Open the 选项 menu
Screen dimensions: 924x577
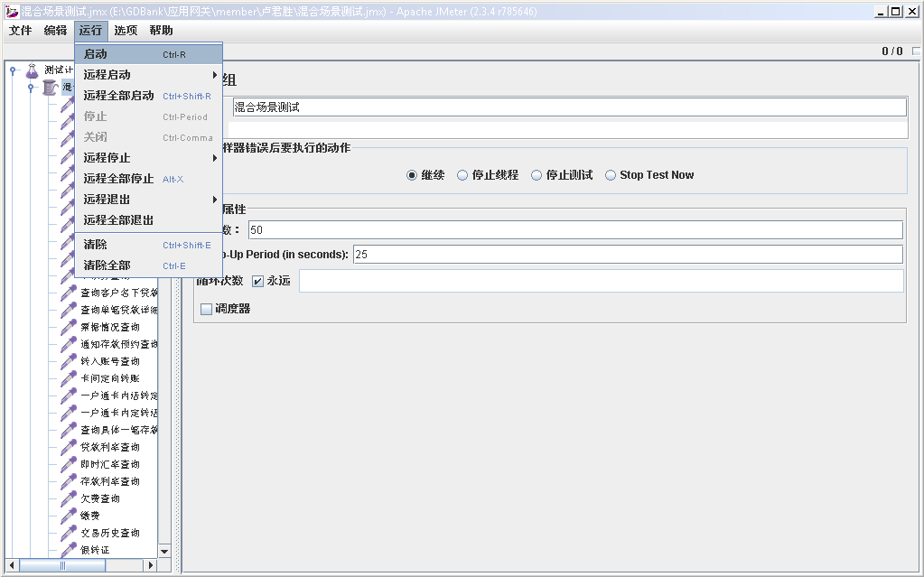(x=126, y=31)
